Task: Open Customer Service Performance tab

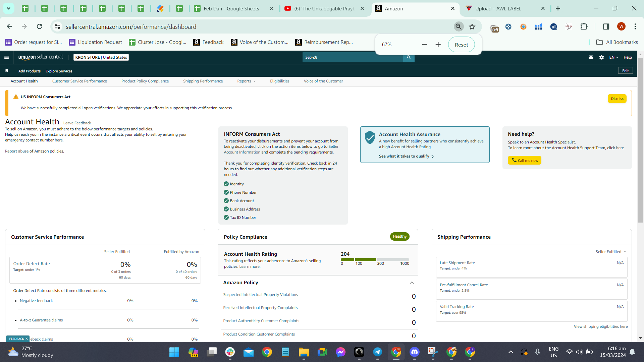Action: point(79,81)
